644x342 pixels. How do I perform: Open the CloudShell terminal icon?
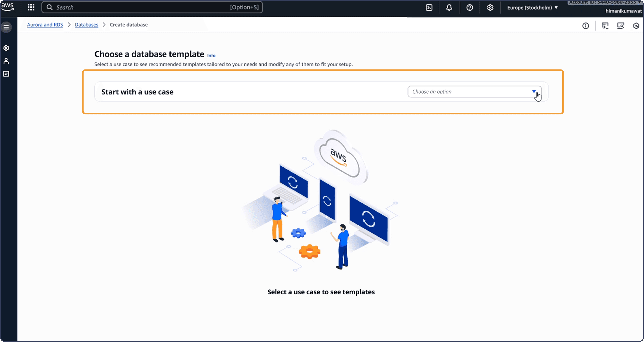(429, 8)
